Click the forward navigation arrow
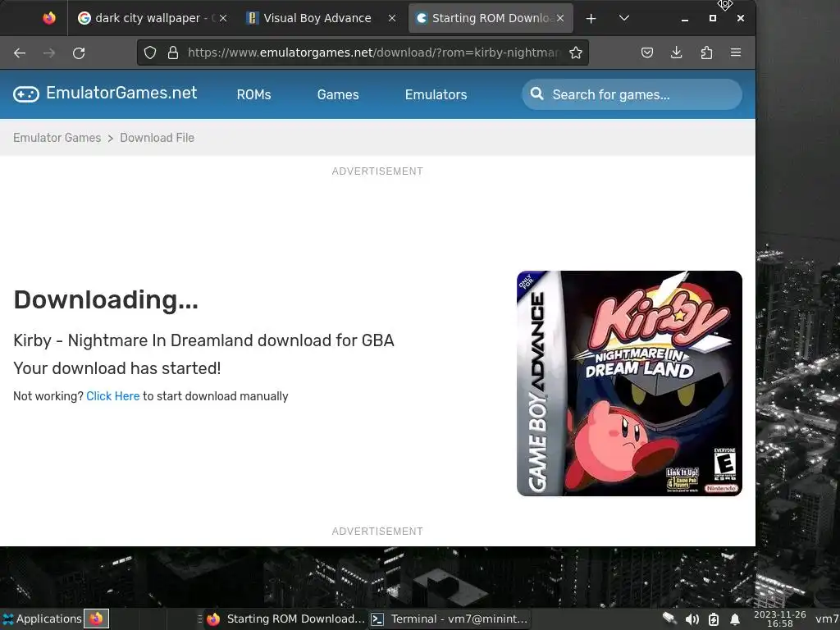The width and height of the screenshot is (840, 630). coord(49,53)
